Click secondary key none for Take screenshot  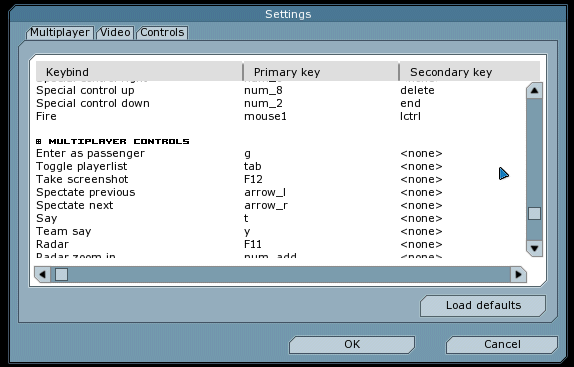coord(421,179)
